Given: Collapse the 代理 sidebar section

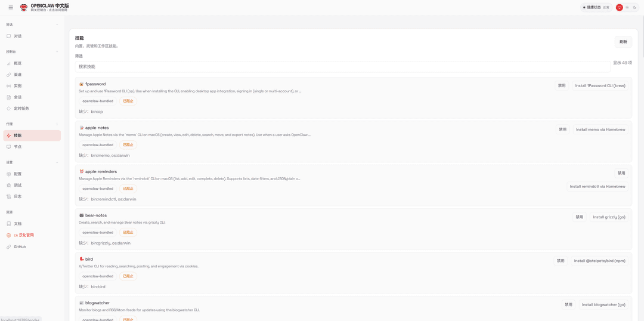Looking at the screenshot, I should point(32,124).
